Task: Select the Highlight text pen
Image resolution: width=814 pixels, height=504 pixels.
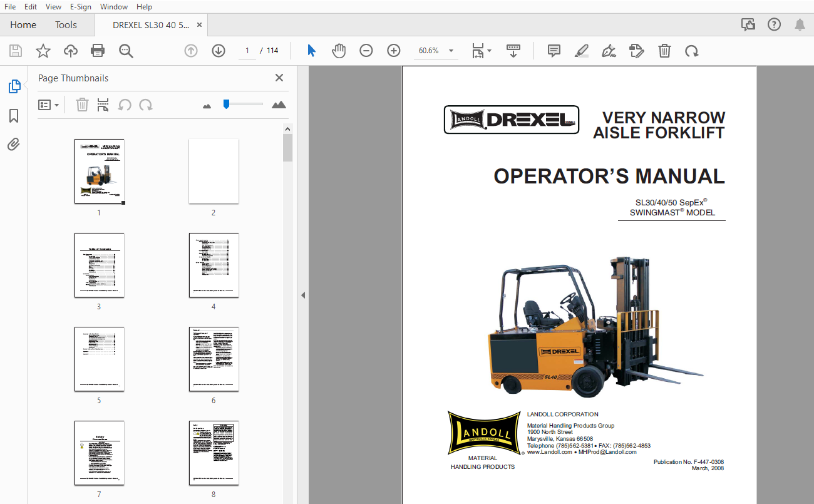Action: pos(582,51)
